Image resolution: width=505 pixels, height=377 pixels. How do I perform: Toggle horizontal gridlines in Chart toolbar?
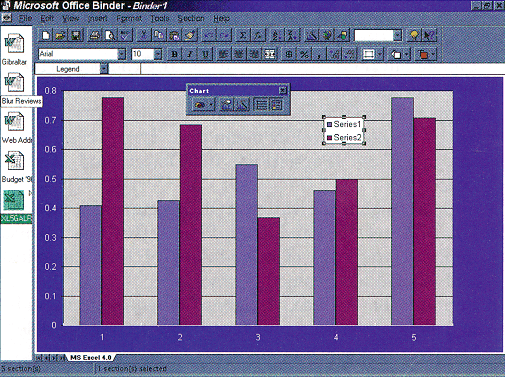pos(261,105)
